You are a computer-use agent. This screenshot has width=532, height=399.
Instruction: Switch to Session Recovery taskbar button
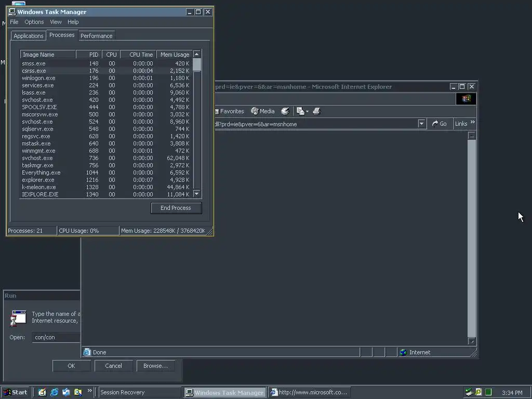[x=140, y=393]
